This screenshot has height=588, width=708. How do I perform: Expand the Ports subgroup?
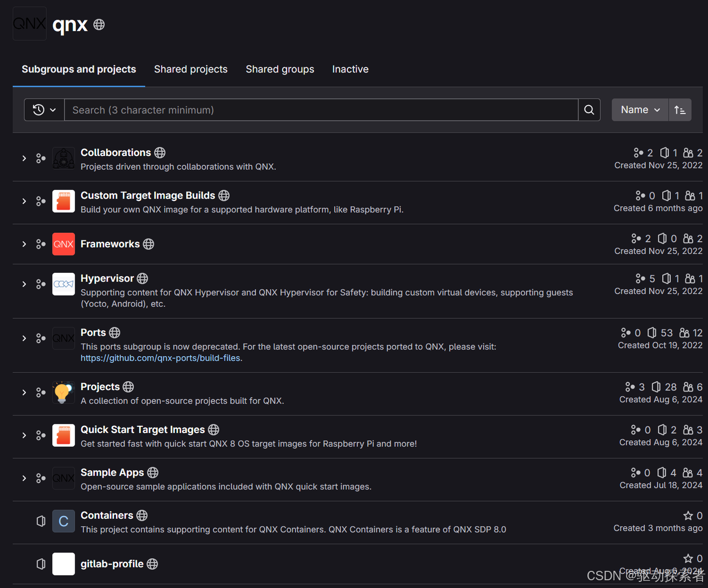point(24,338)
